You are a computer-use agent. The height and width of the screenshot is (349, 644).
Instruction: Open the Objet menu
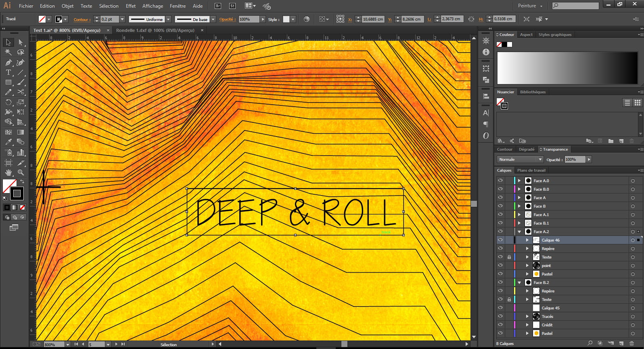(x=67, y=6)
